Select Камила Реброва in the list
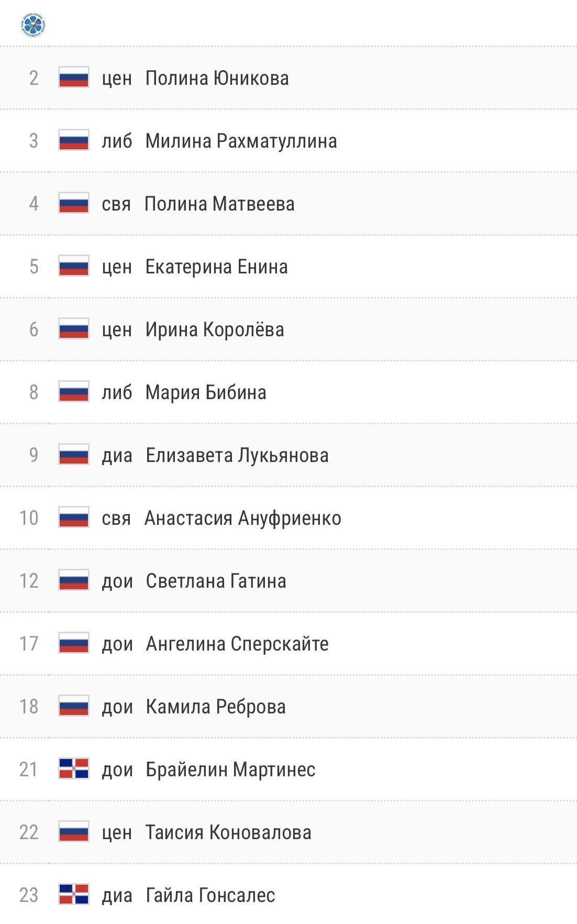577x924 pixels. (x=216, y=707)
